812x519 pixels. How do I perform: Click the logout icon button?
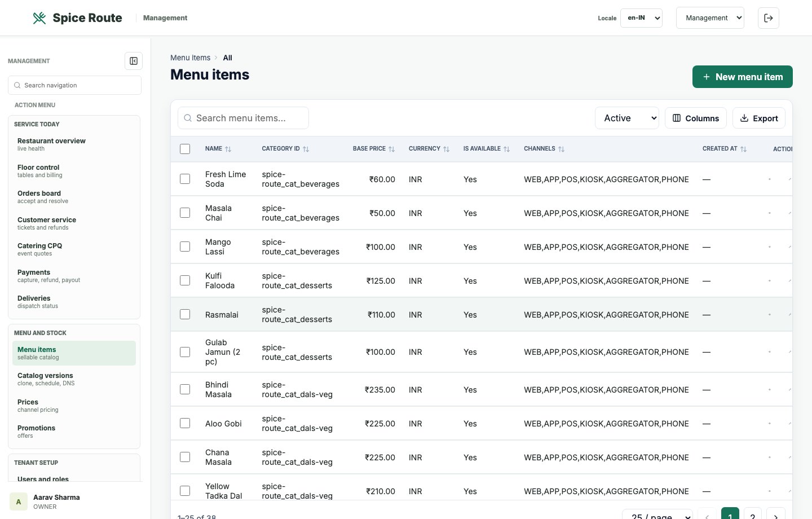(x=769, y=18)
